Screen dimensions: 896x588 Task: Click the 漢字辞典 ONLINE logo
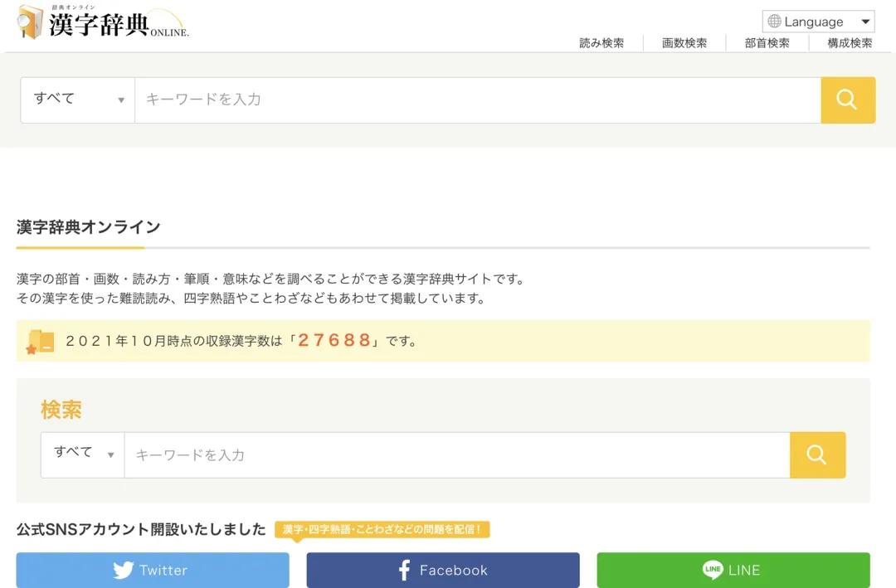[103, 22]
